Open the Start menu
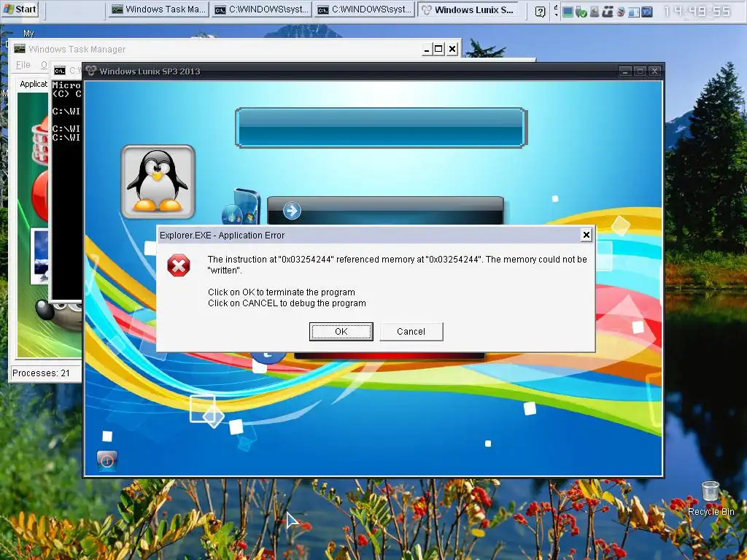This screenshot has width=747, height=560. click(20, 9)
